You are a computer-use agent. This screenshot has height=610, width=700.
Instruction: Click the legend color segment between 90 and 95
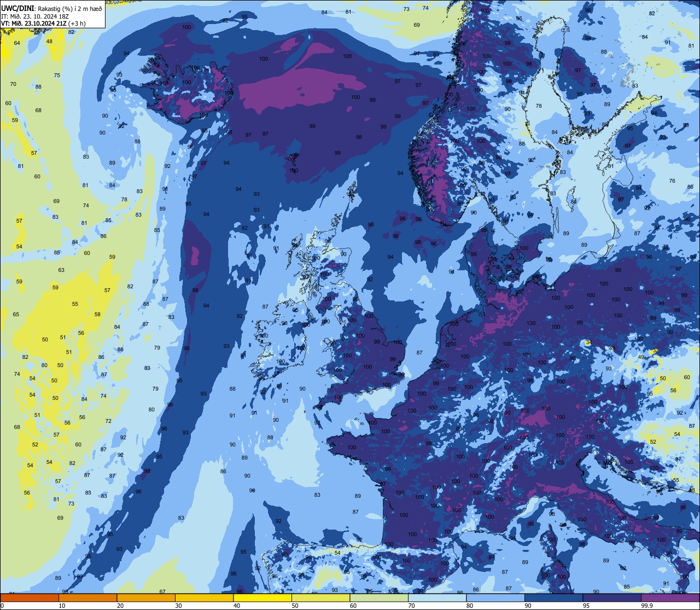(x=553, y=597)
